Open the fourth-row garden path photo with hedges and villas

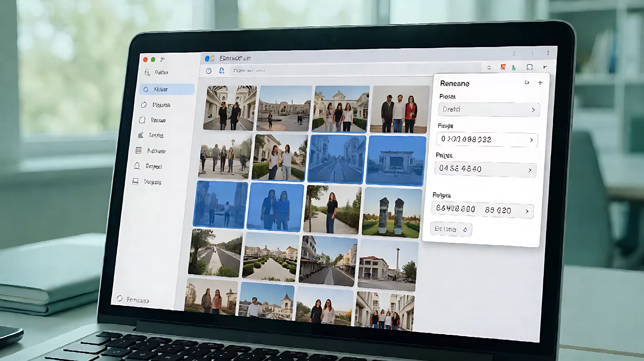pos(270,257)
